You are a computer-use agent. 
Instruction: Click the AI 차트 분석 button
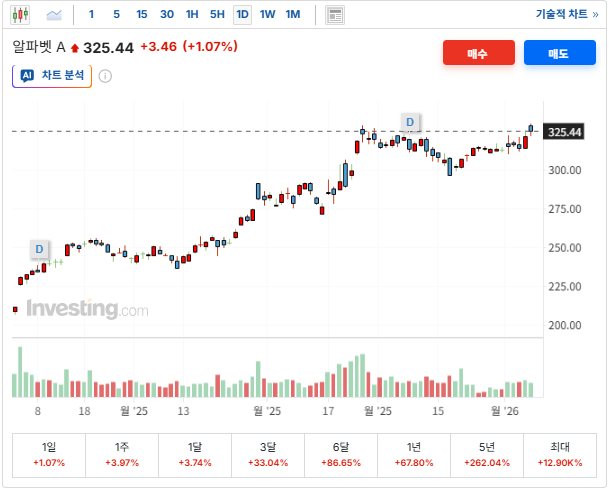[x=52, y=76]
